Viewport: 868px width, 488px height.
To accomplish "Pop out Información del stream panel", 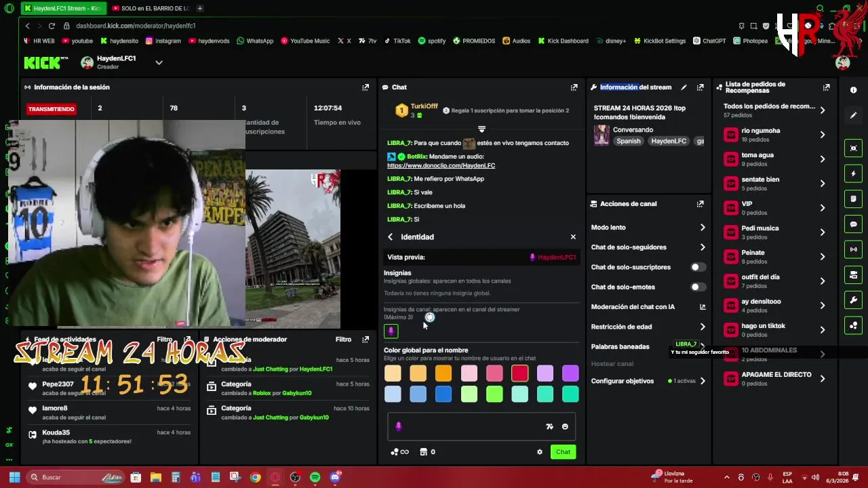I will pyautogui.click(x=700, y=87).
